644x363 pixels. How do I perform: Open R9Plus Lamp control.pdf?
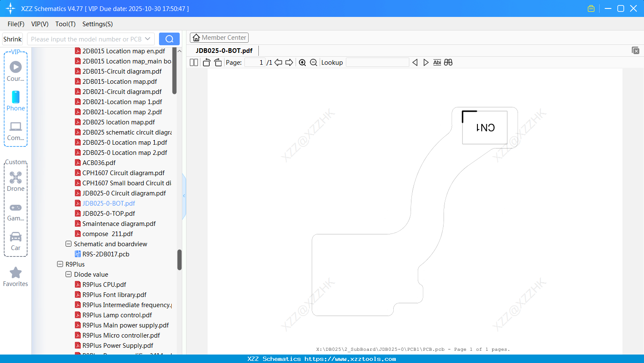117,315
